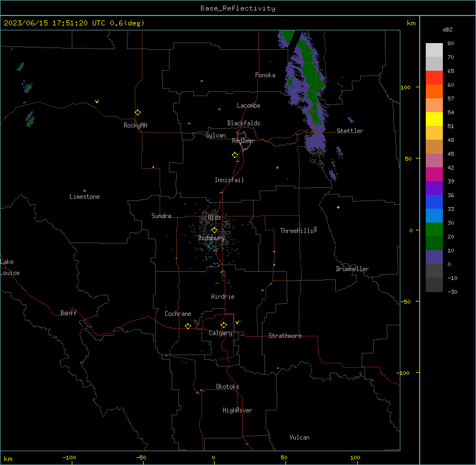Click the km unit label at bottom left
Image resolution: width=476 pixels, height=465 pixels.
click(x=8, y=459)
